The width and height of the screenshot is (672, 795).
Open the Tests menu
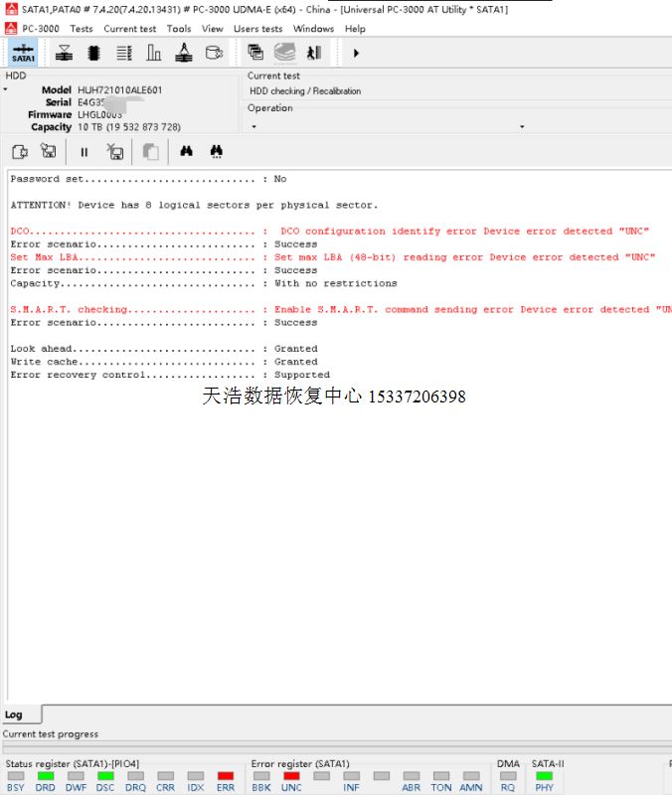(x=82, y=29)
